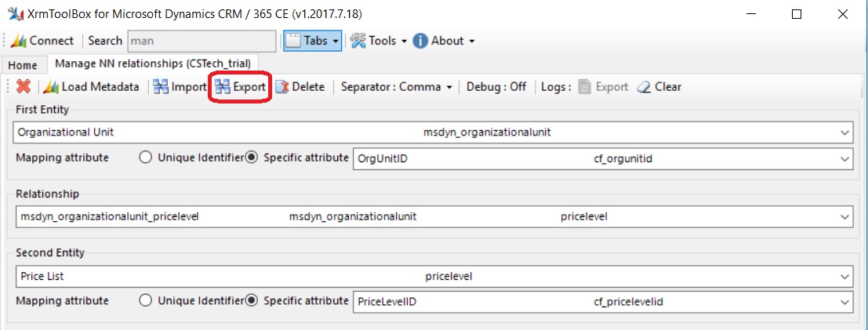Open the OrgUnitID attribute dropdown
Image resolution: width=868 pixels, height=330 pixels.
pyautogui.click(x=602, y=159)
